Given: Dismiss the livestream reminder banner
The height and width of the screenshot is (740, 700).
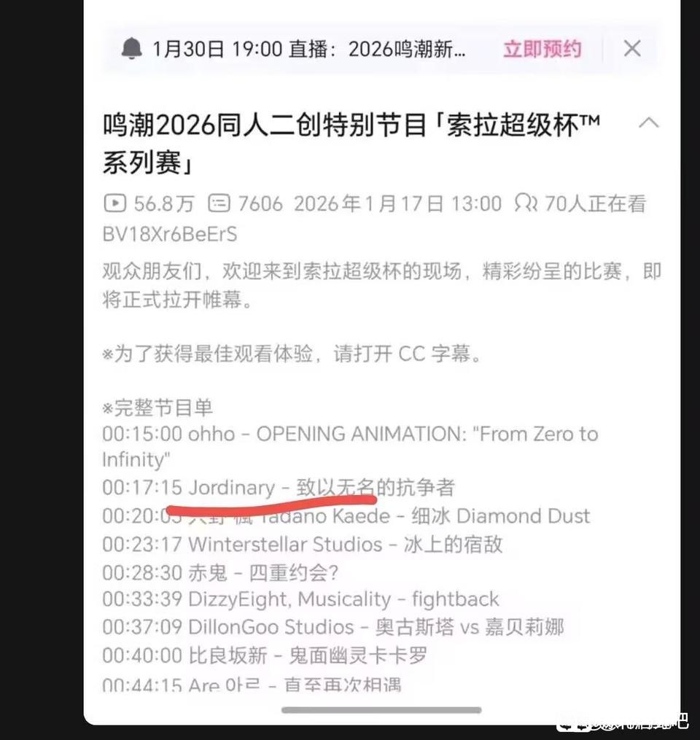Looking at the screenshot, I should pyautogui.click(x=632, y=49).
